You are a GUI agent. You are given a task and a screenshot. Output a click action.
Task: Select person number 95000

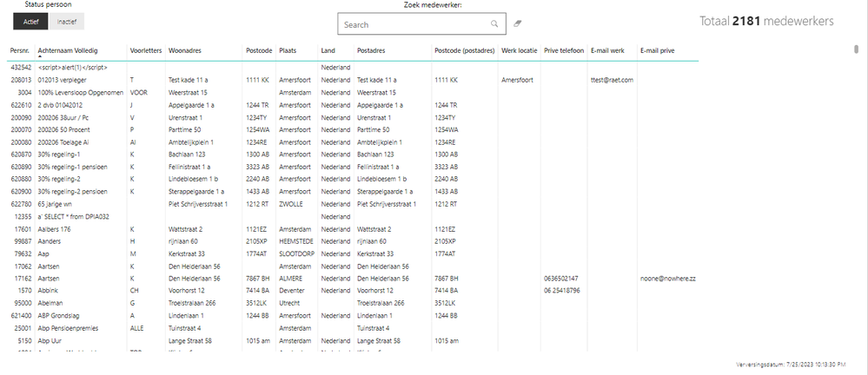[x=23, y=303]
